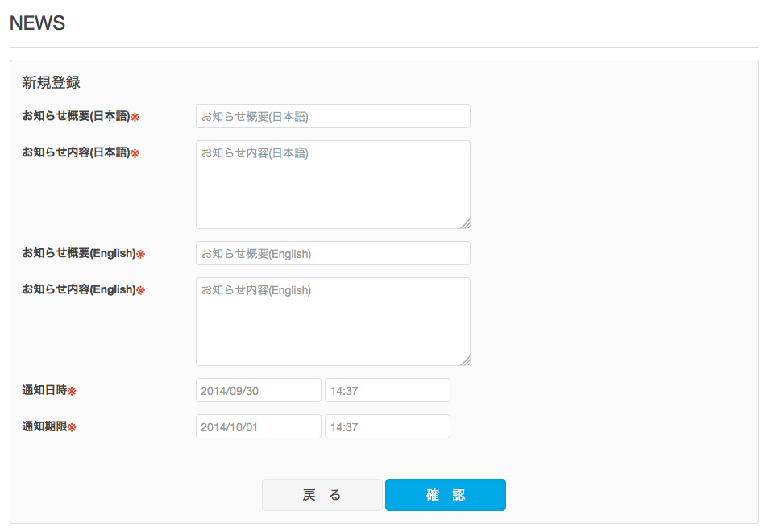Focus the お知らせ内容(English) textarea

[x=332, y=321]
